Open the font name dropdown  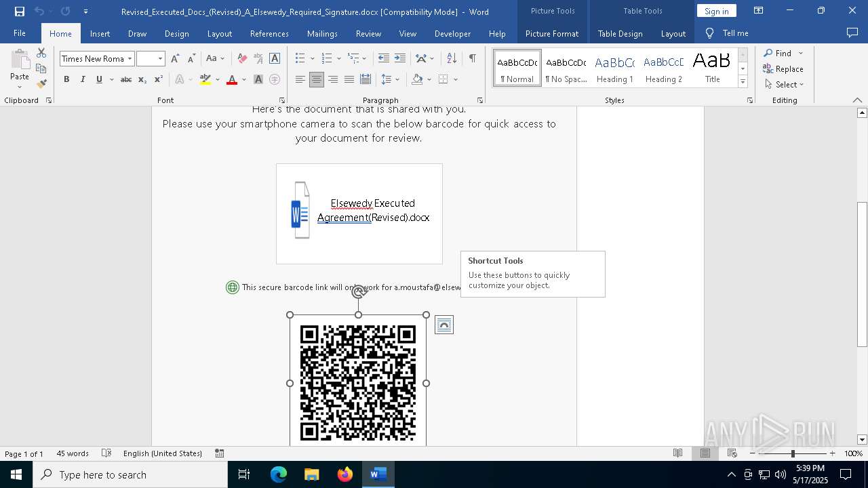130,59
